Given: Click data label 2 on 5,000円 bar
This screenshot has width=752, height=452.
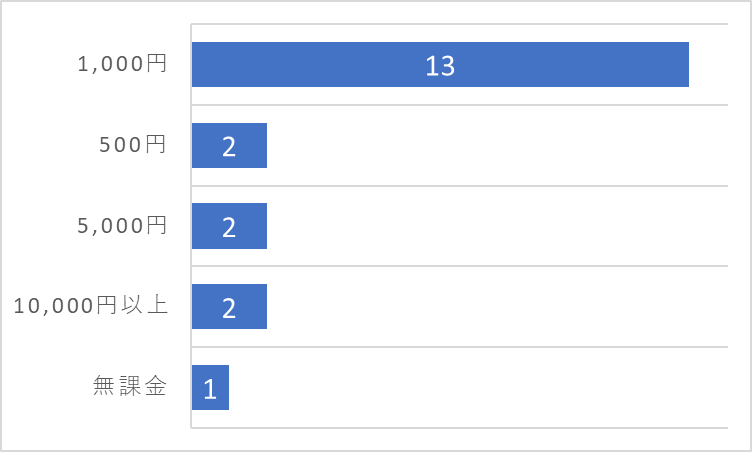Looking at the screenshot, I should pyautogui.click(x=229, y=227).
